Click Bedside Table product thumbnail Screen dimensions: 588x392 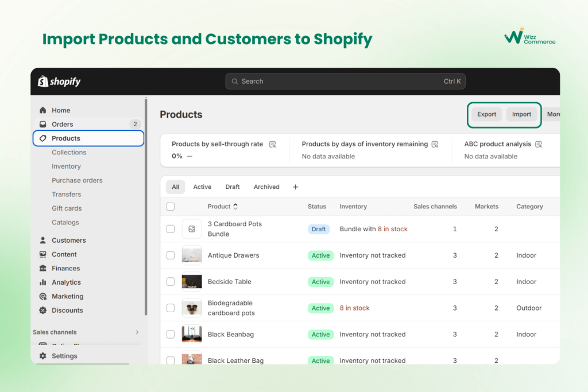[x=192, y=281]
